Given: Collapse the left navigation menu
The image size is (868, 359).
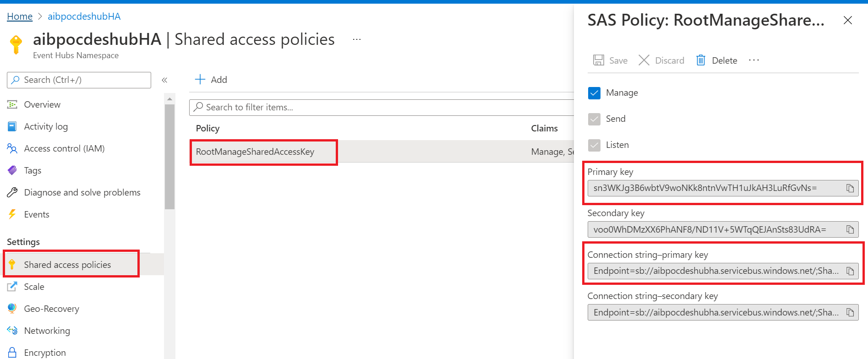Looking at the screenshot, I should [164, 80].
